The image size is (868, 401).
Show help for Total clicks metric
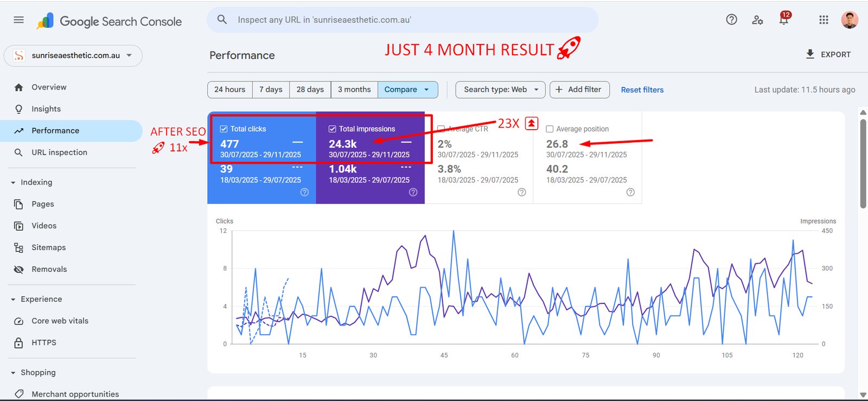pos(304,192)
